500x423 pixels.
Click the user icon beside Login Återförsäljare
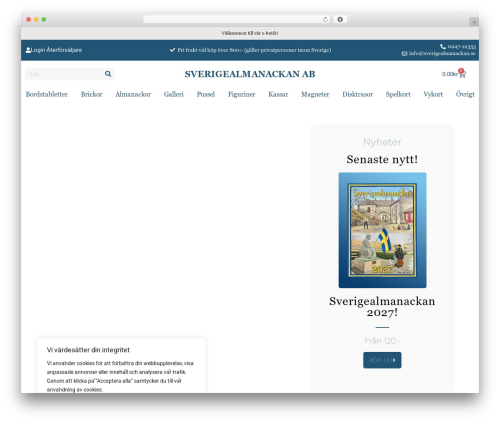[x=28, y=50]
